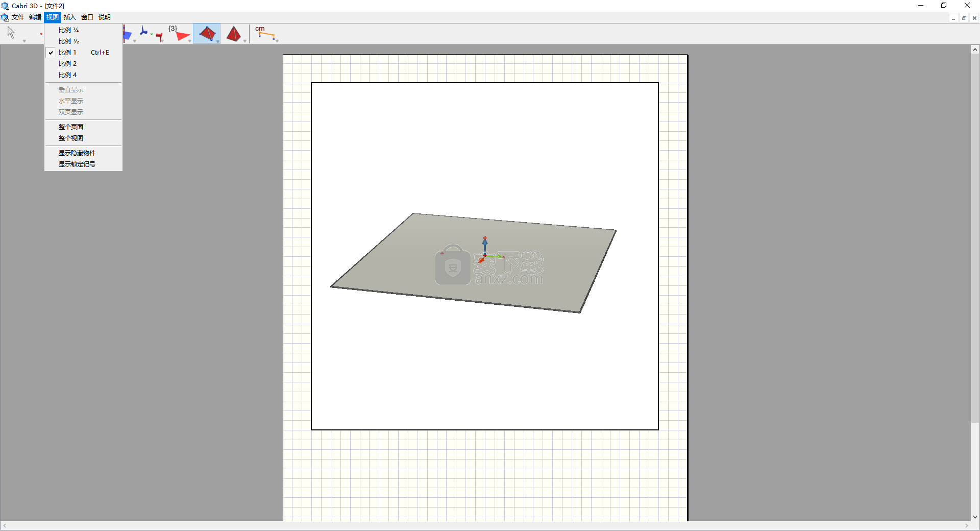Expand the regular polygon dropdown arrow
The height and width of the screenshot is (531, 980).
pos(190,41)
